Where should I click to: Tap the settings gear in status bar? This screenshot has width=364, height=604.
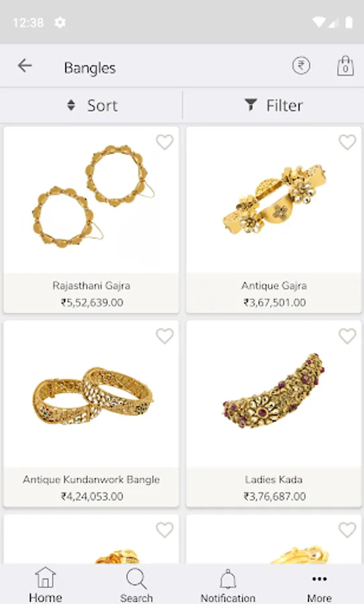60,22
